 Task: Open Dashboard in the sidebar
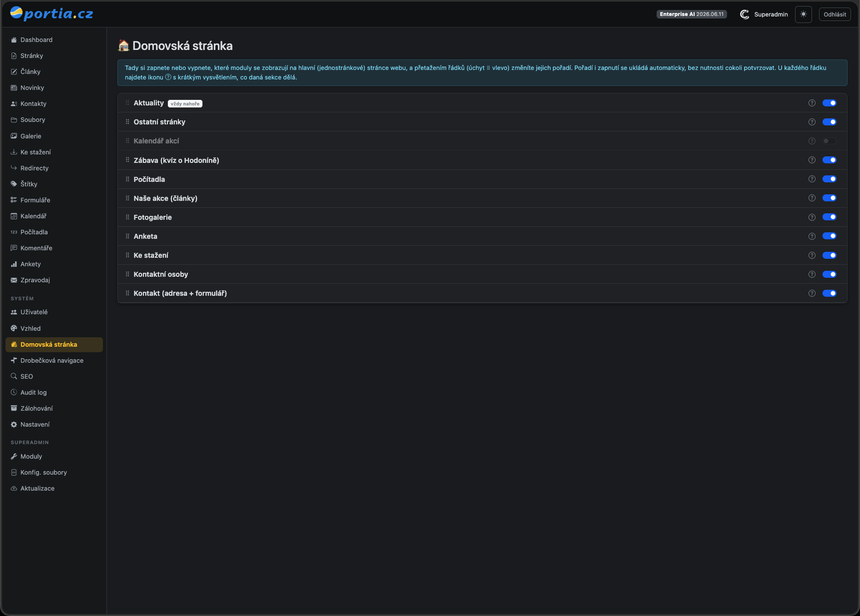point(54,40)
